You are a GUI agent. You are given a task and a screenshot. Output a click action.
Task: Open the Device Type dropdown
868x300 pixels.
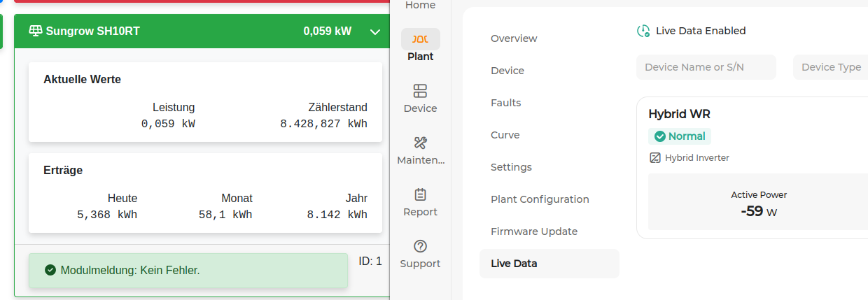pos(831,67)
